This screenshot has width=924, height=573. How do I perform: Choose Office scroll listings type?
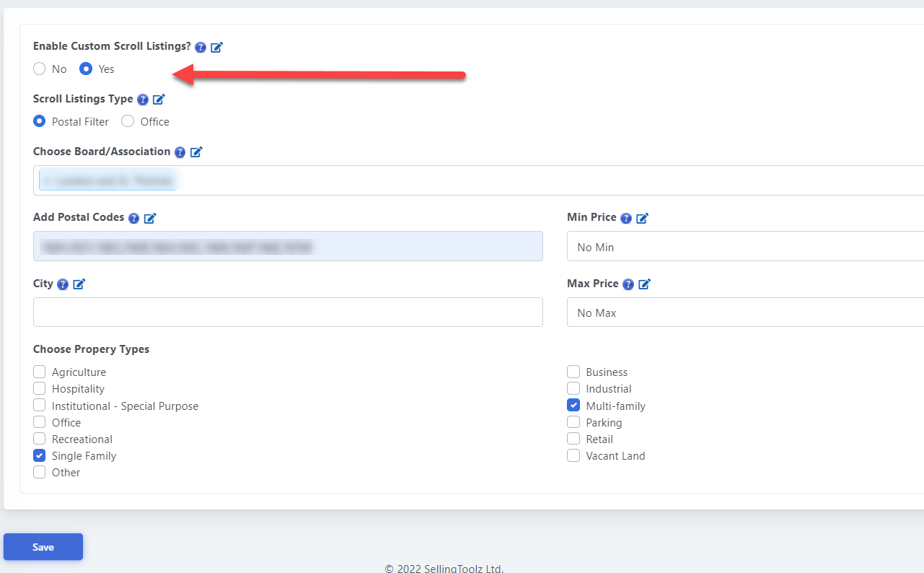pyautogui.click(x=128, y=122)
